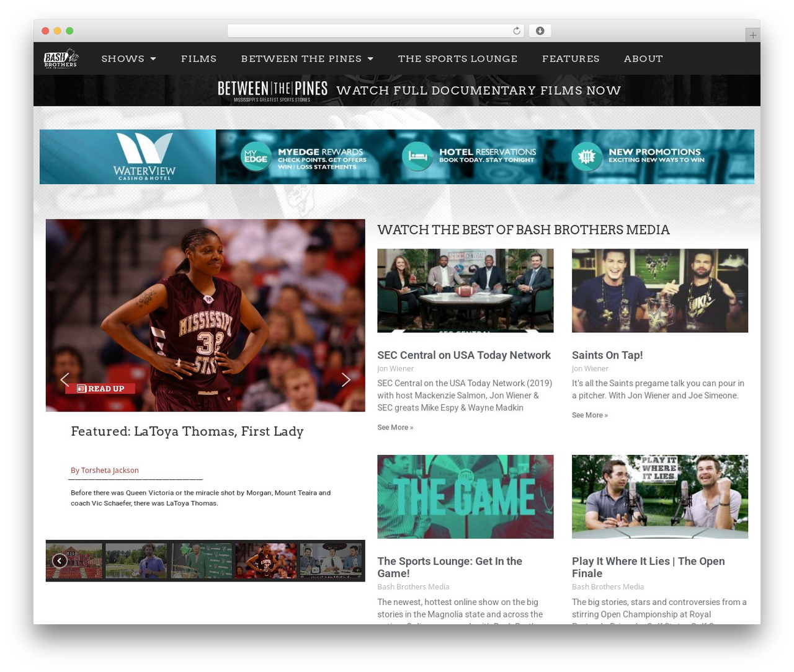Go to the Features page

571,59
